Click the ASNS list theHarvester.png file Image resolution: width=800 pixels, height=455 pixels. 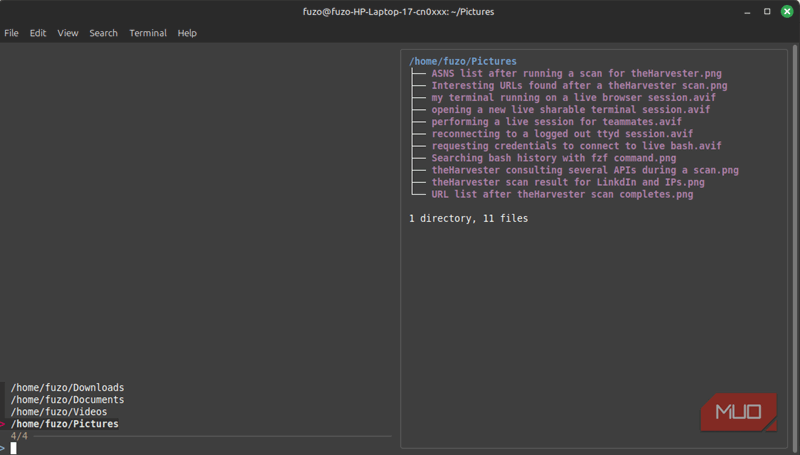576,74
